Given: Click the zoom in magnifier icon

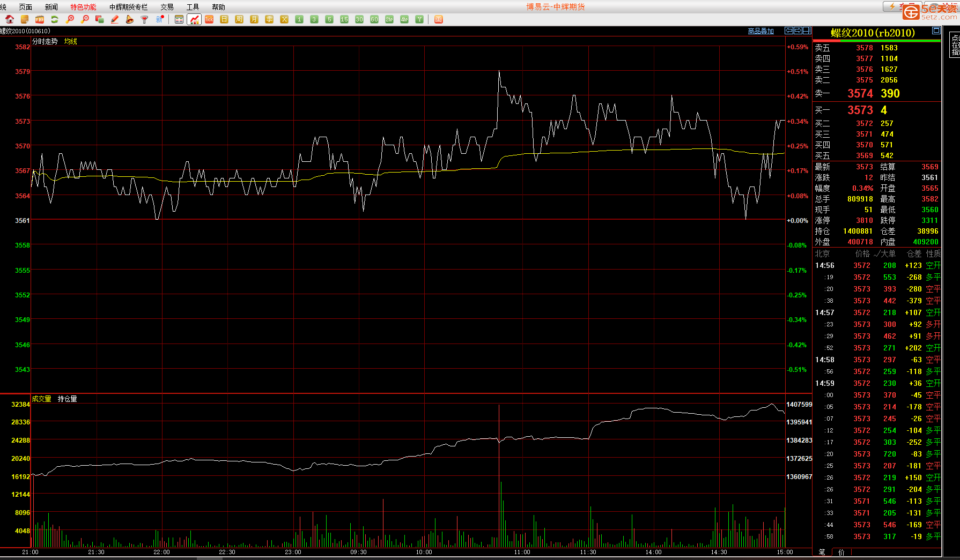Looking at the screenshot, I should (70, 19).
